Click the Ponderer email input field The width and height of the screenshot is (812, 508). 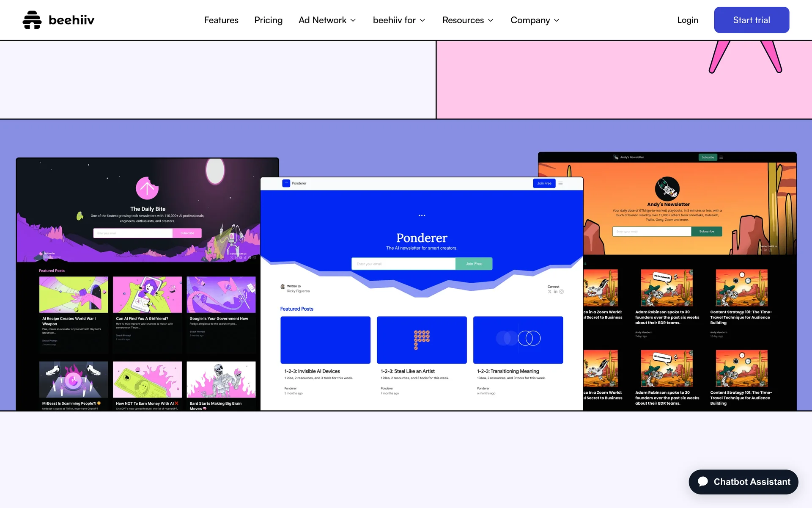pos(403,264)
